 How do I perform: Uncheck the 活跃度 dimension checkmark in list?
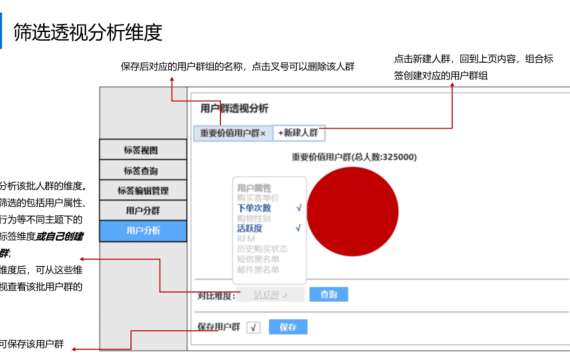[x=298, y=228]
